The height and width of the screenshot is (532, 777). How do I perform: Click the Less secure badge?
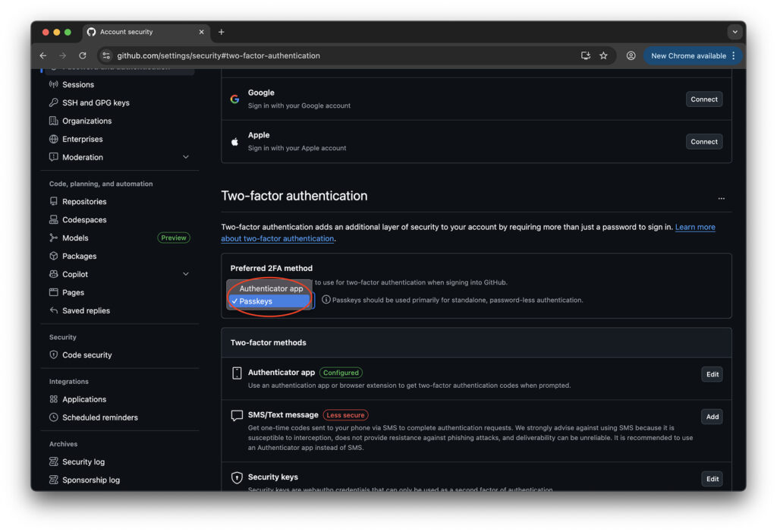click(345, 415)
